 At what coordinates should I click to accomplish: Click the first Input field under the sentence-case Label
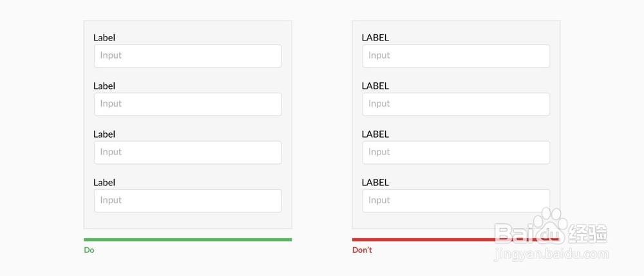(187, 56)
